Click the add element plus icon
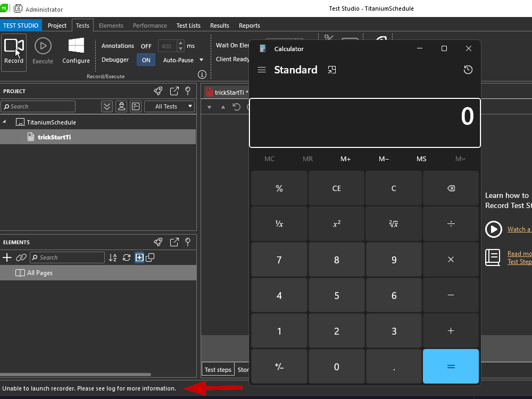The width and height of the screenshot is (532, 399). (x=7, y=257)
